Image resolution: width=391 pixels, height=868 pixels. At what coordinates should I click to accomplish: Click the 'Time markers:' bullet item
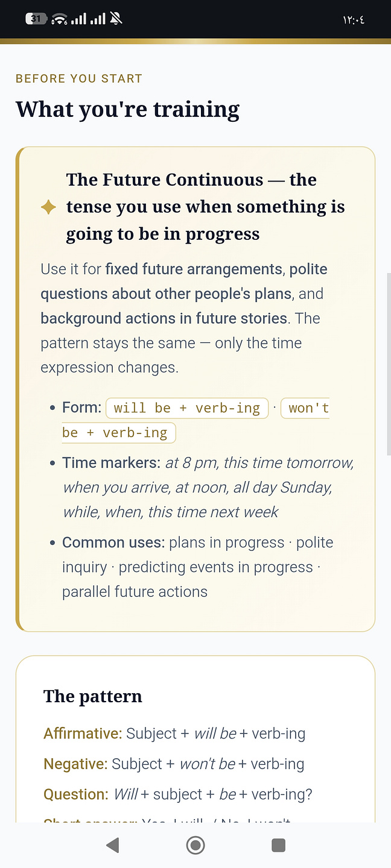(208, 488)
